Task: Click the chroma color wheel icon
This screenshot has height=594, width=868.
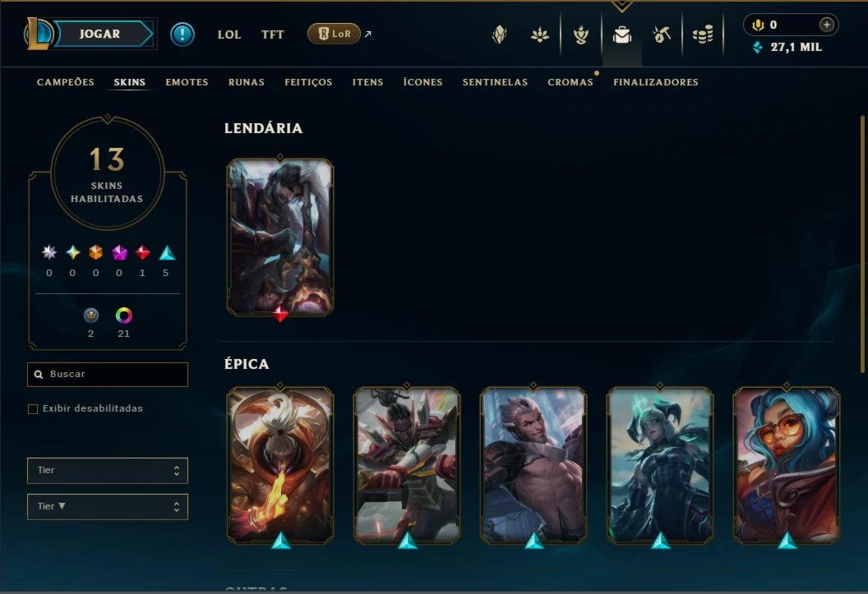Action: 123,315
